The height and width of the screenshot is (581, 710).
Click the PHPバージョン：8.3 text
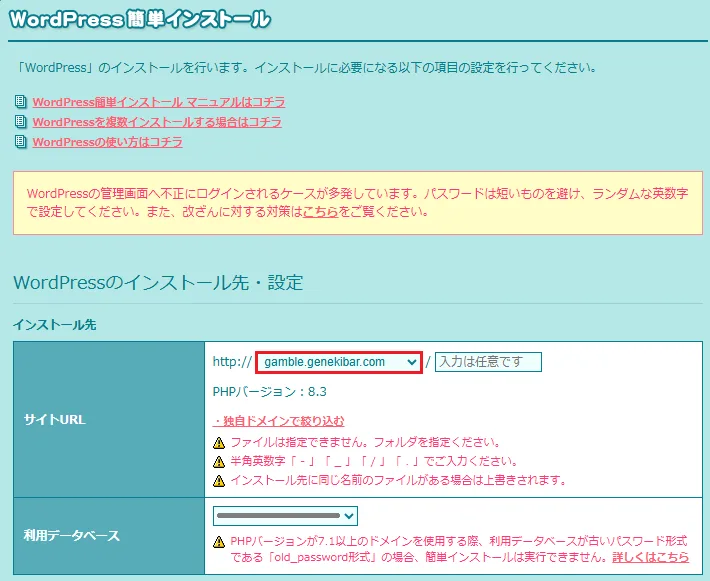[x=269, y=392]
